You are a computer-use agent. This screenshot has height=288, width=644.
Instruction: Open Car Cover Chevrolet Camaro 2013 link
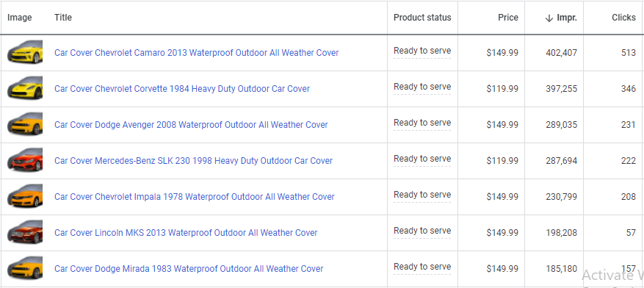(196, 53)
